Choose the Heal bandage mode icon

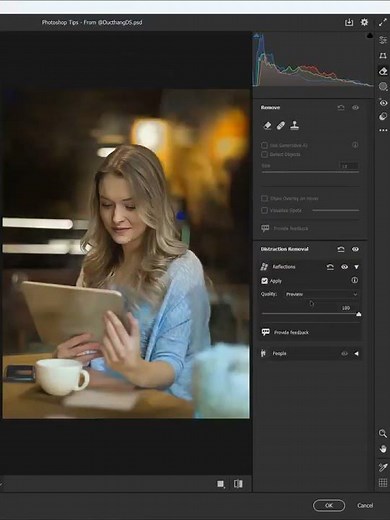click(281, 126)
